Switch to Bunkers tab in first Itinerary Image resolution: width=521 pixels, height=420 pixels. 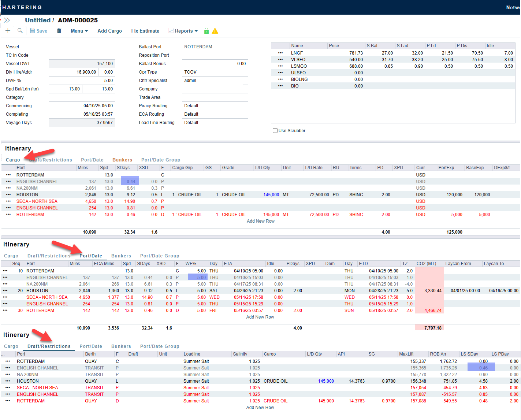(x=122, y=160)
